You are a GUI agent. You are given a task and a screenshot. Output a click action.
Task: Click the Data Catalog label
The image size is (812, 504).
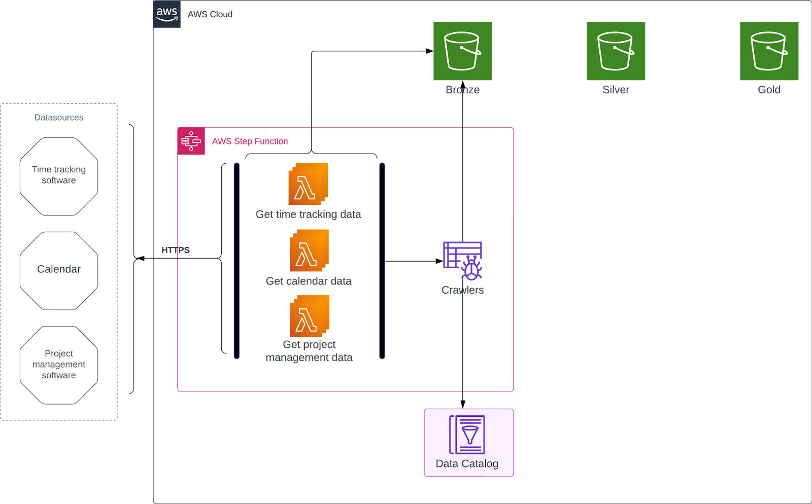(x=467, y=463)
